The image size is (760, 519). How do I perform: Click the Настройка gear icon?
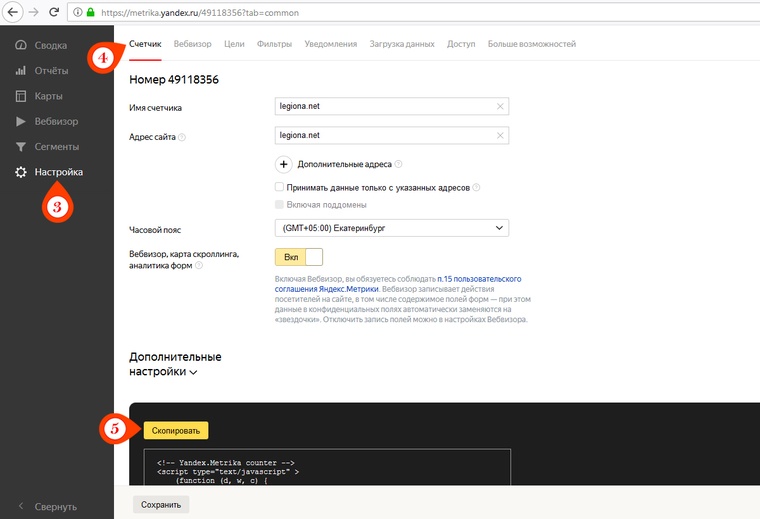20,172
